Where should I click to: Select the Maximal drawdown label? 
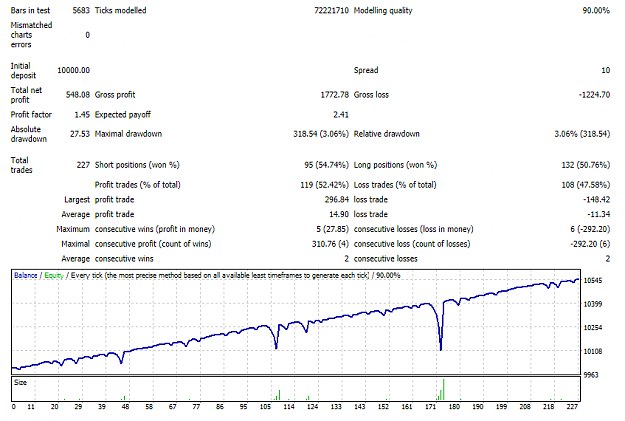(128, 134)
